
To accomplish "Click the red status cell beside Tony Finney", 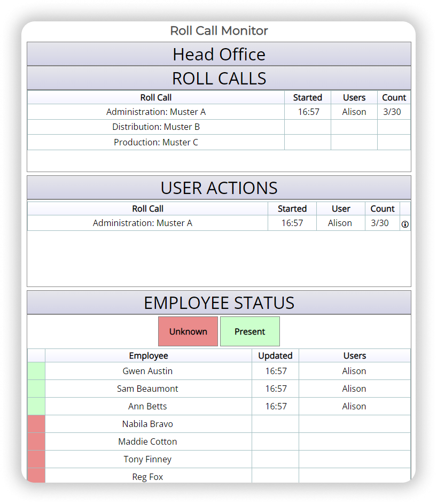I will coord(36,459).
